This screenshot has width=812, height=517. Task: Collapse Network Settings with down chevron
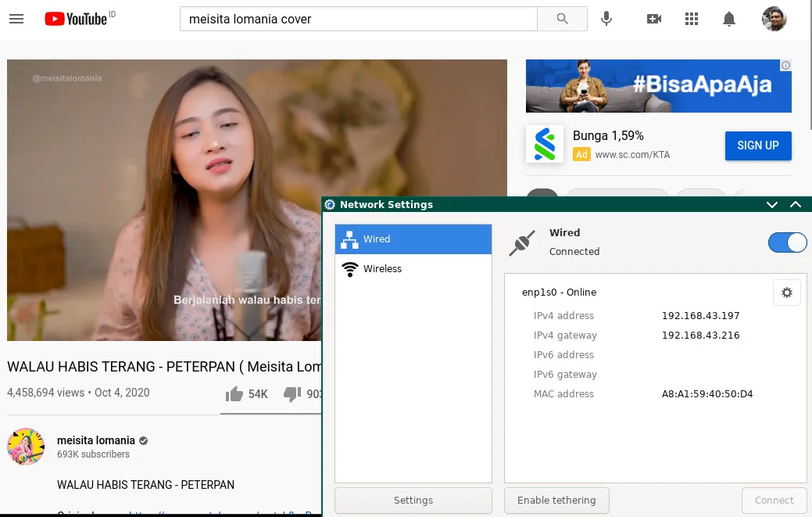click(771, 205)
